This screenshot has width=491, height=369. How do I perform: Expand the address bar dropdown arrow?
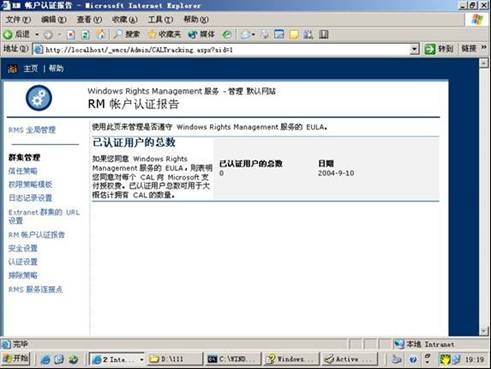[x=414, y=49]
